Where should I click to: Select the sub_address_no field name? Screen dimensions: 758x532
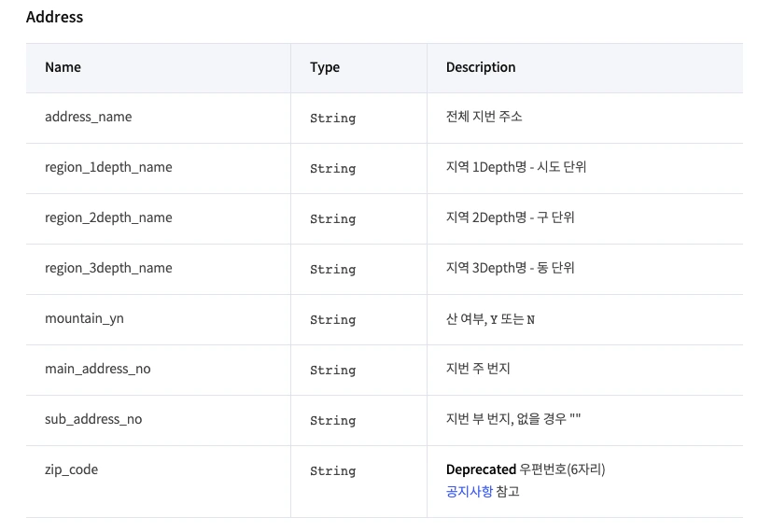93,420
